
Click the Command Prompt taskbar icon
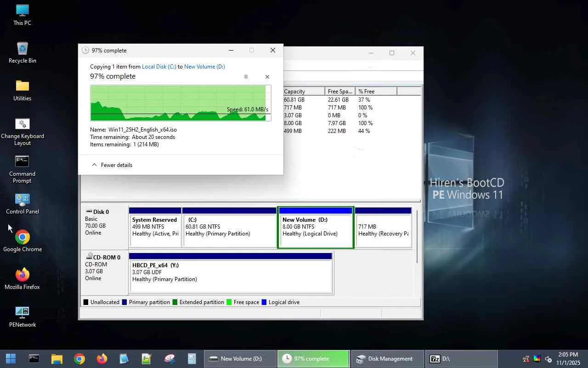(x=34, y=359)
